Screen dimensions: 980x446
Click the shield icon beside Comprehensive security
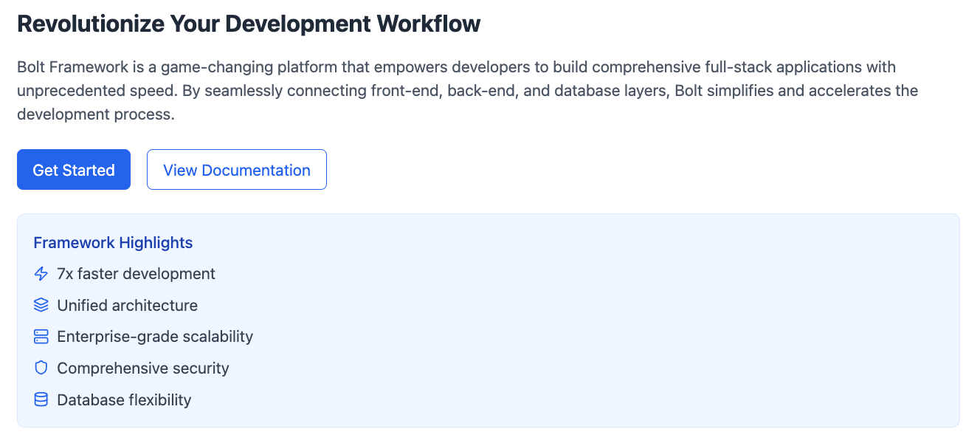41,368
